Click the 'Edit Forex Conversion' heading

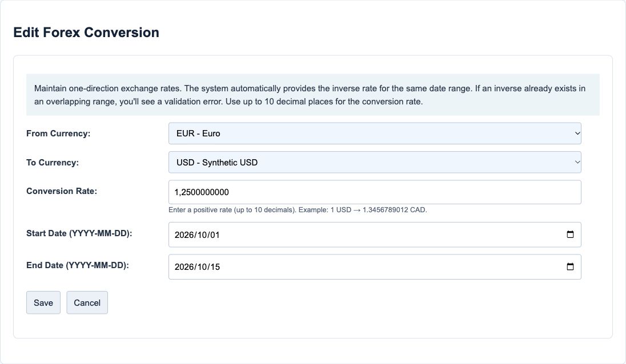pos(86,33)
